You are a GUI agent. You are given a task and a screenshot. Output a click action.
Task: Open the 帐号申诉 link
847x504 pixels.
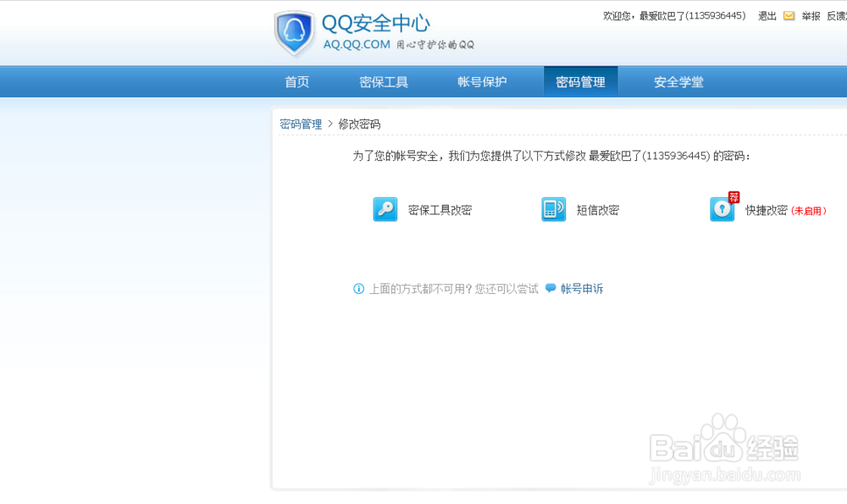pos(582,289)
